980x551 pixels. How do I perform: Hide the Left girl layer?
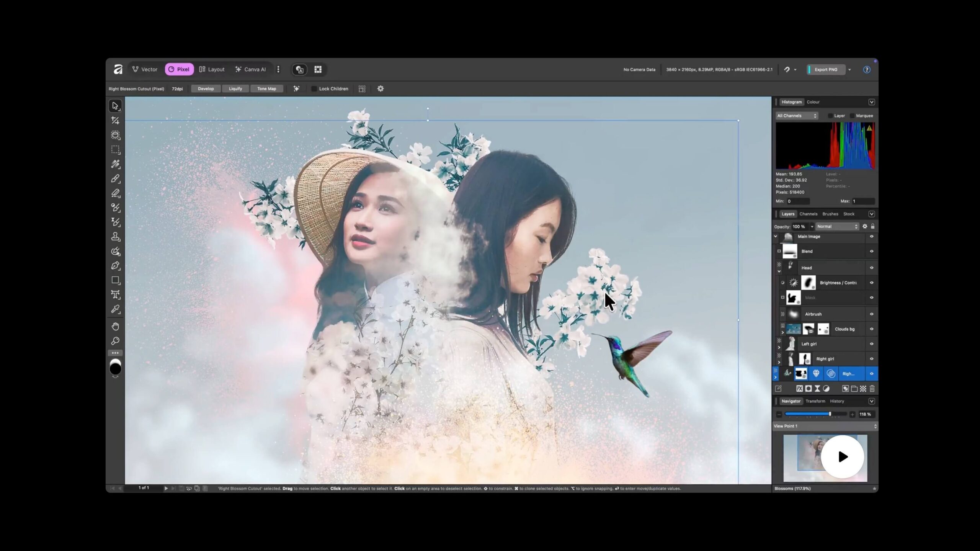(872, 343)
